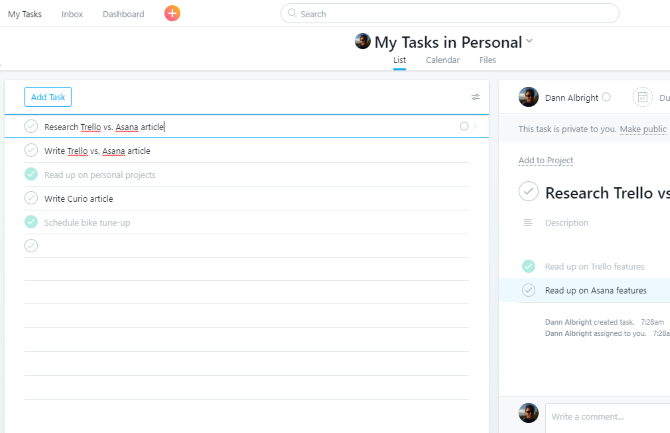670x433 pixels.
Task: Click the Add to Project link
Action: coord(545,161)
